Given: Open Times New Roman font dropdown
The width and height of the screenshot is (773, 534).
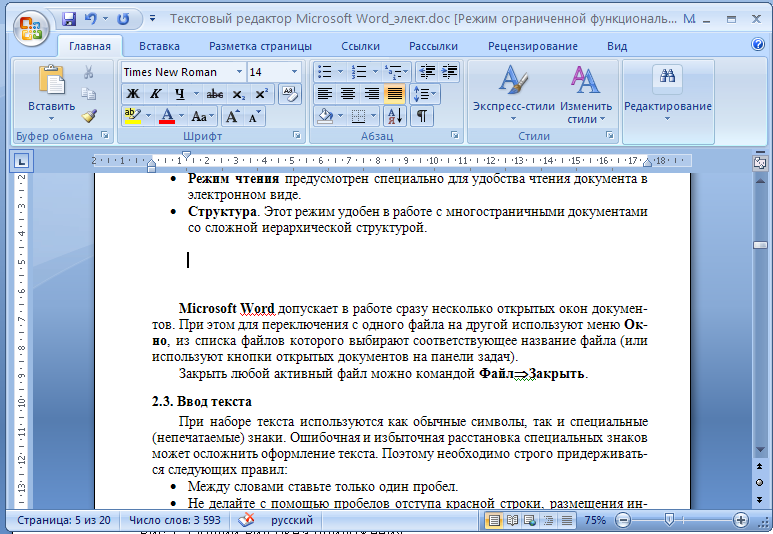Looking at the screenshot, I should [x=239, y=72].
